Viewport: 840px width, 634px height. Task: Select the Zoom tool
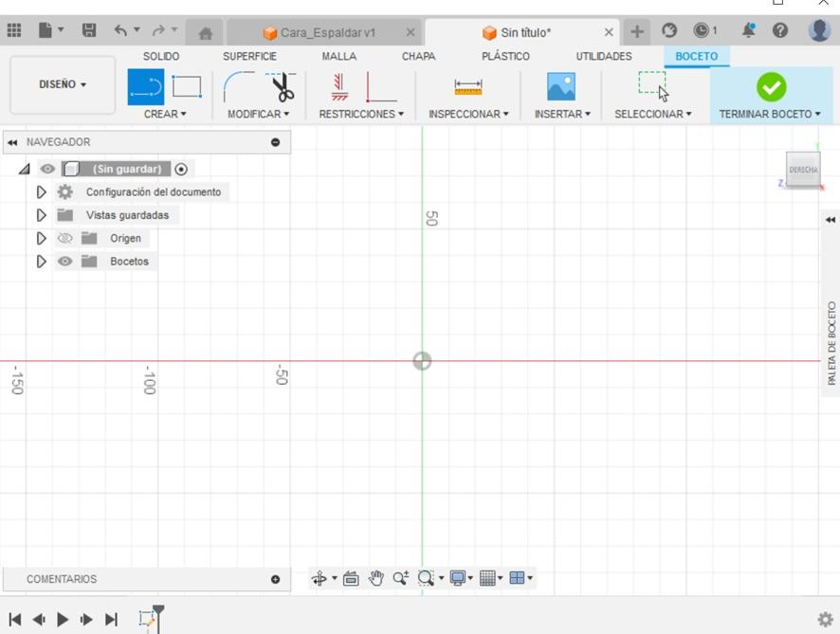pos(401,578)
